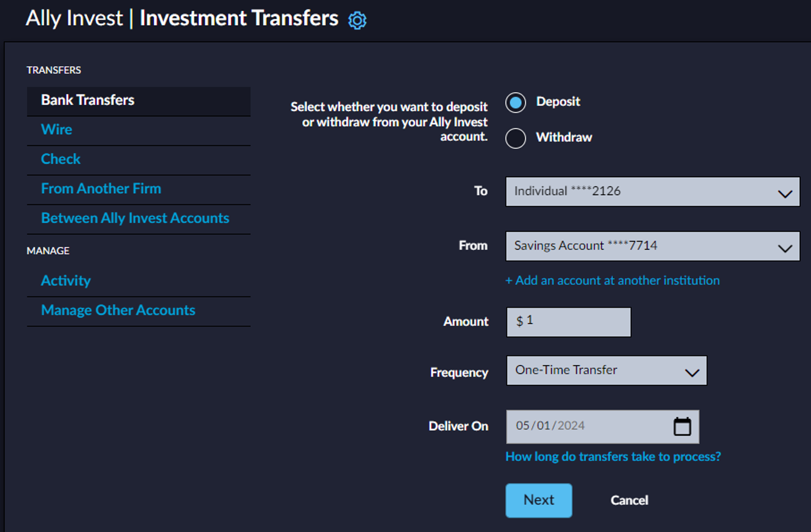This screenshot has width=811, height=532.
Task: Open the Frequency One-Time Transfer dropdown
Action: pos(606,371)
